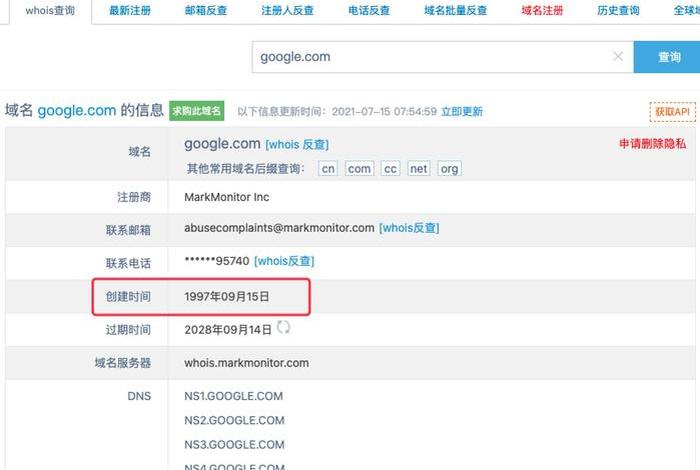Viewport: 700px width, 470px height.
Task: Open the 邮箱反查 tab
Action: click(206, 11)
